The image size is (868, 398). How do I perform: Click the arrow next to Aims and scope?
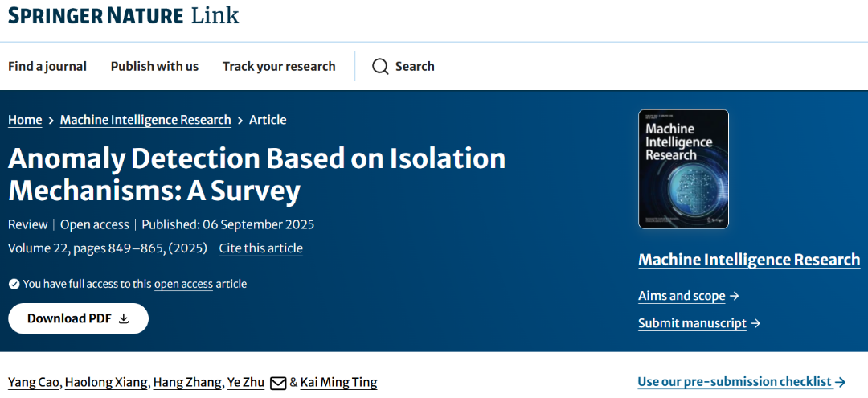tap(734, 296)
